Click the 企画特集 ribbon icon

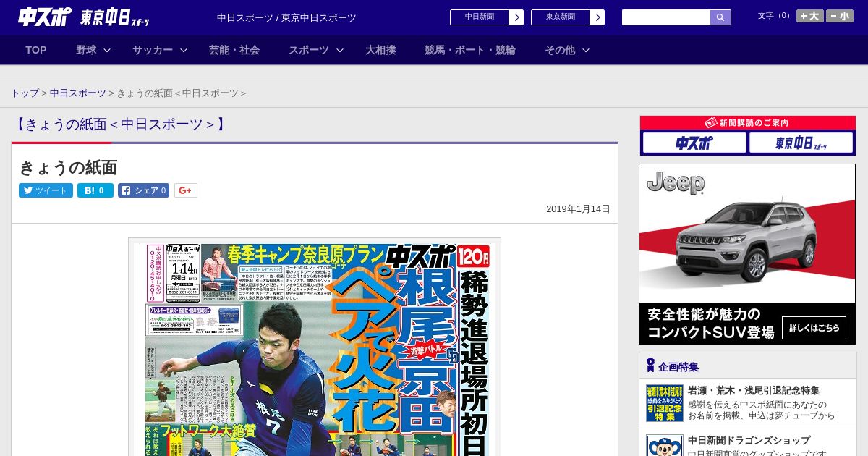coord(650,365)
